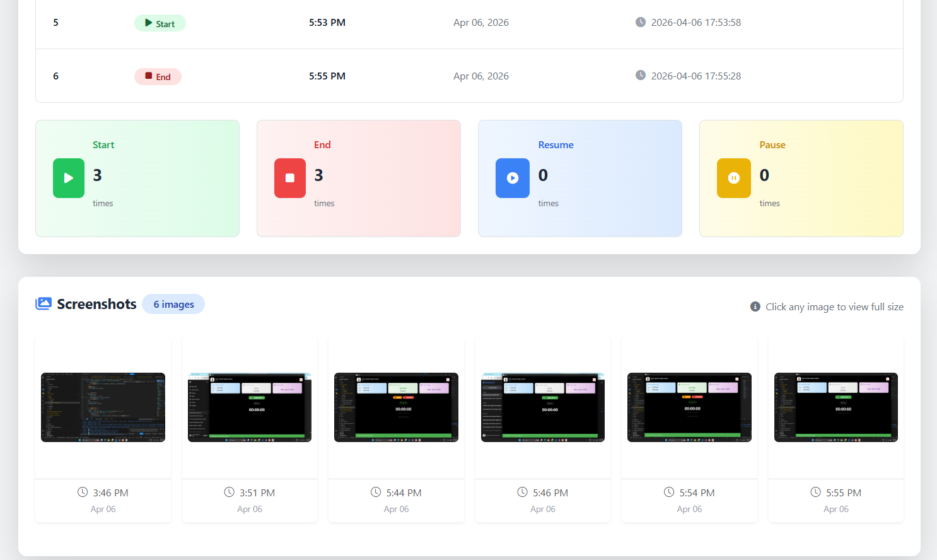The image size is (937, 560).
Task: Click the clock icon under 3:46 PM screenshot
Action: [83, 493]
